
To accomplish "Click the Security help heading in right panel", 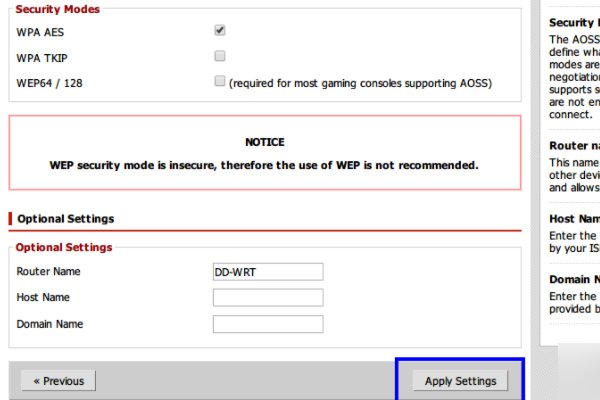I will pyautogui.click(x=573, y=22).
